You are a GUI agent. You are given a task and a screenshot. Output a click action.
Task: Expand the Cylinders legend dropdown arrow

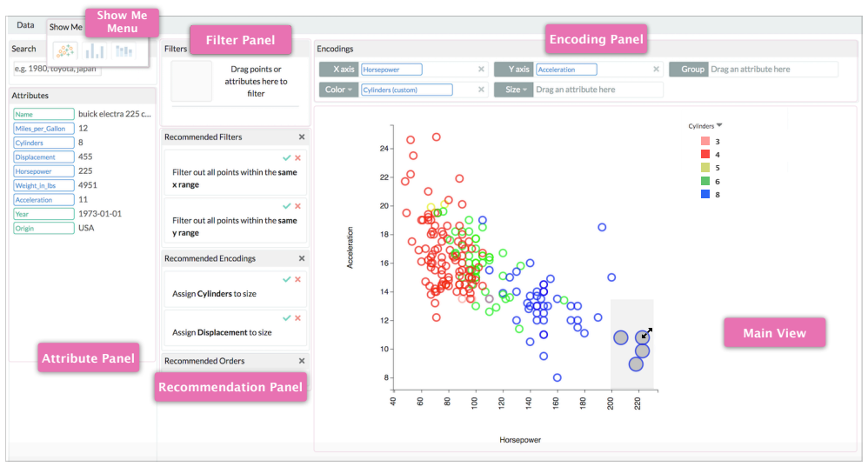(719, 125)
